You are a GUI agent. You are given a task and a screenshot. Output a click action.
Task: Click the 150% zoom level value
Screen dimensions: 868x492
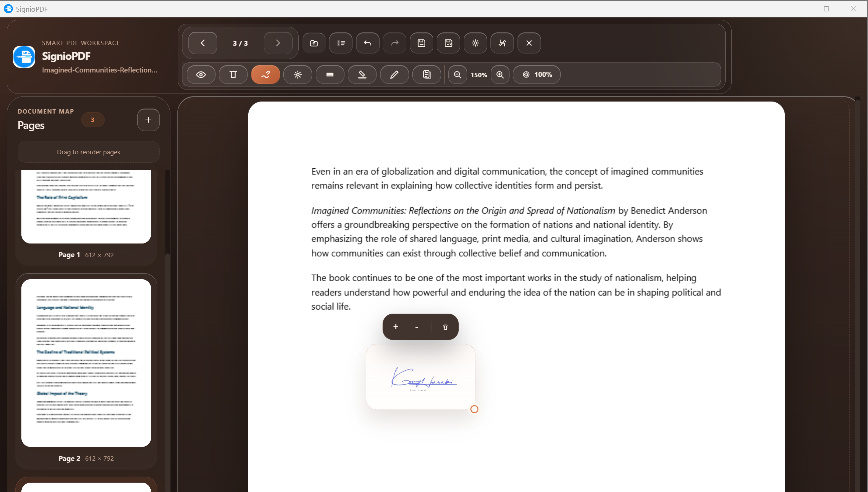click(x=479, y=75)
